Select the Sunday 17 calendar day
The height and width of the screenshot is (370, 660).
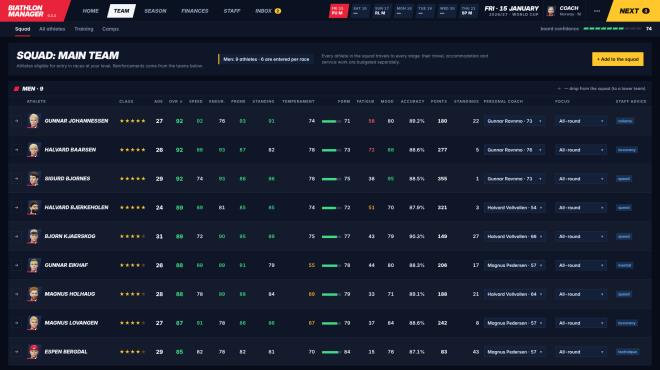382,11
